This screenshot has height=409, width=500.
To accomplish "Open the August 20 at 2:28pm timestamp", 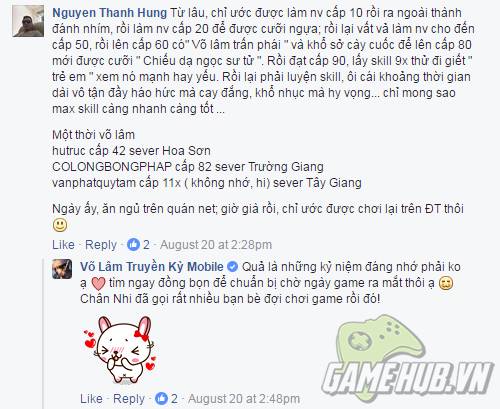I will point(216,245).
